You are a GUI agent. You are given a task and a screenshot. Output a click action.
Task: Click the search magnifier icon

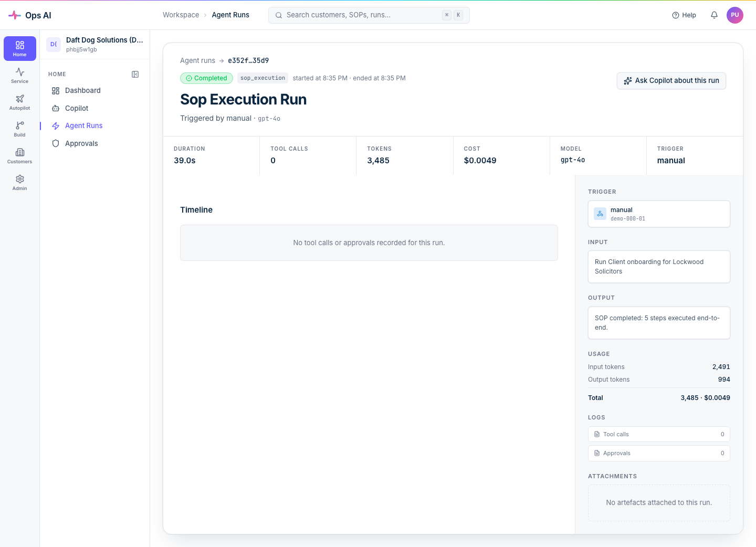[279, 15]
